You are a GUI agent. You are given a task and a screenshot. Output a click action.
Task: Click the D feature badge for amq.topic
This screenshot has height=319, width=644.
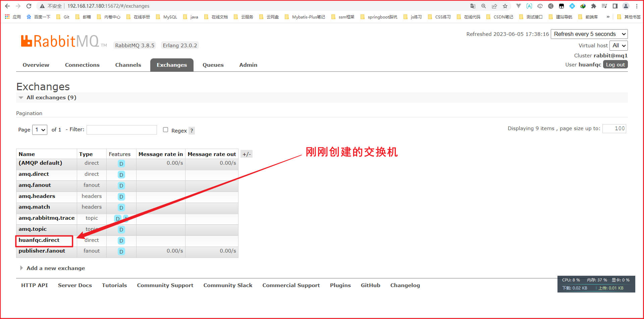(x=121, y=230)
